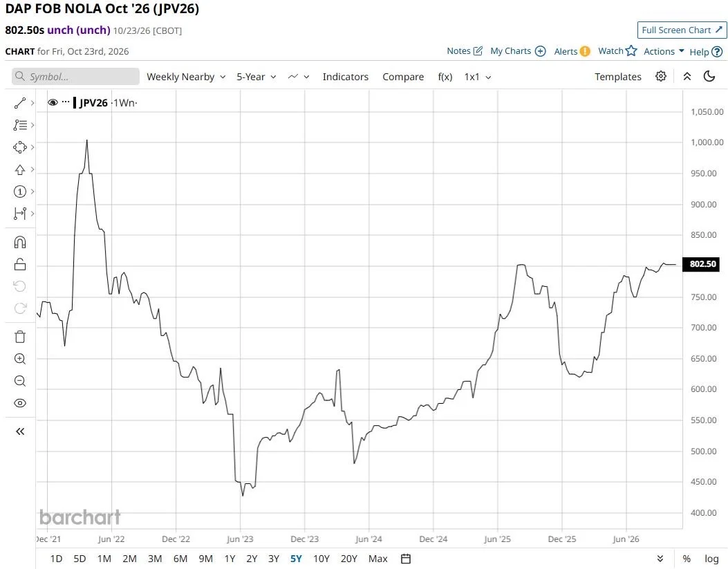Open the f(x) expressions menu
Viewport: 728px width, 569px height.
[x=445, y=77]
